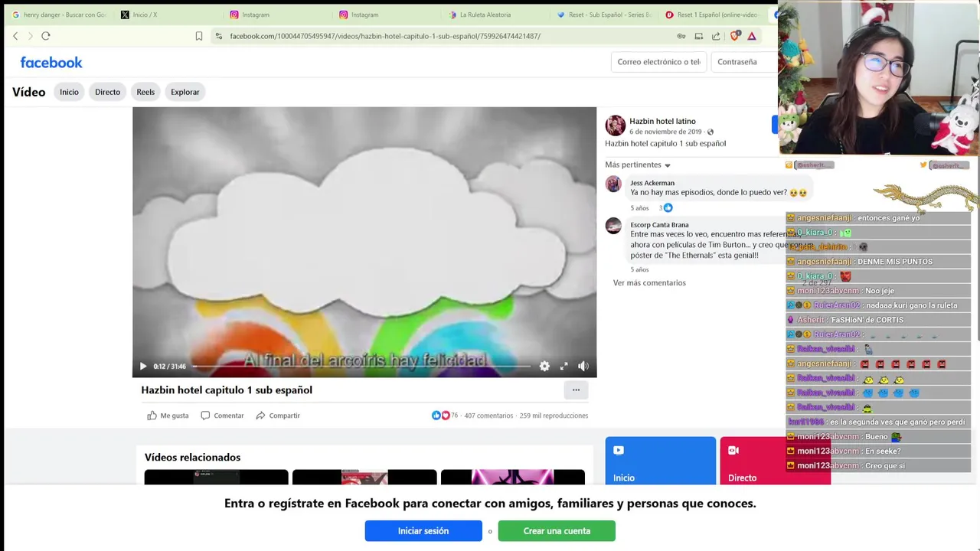Click the address bar URL

(x=385, y=36)
